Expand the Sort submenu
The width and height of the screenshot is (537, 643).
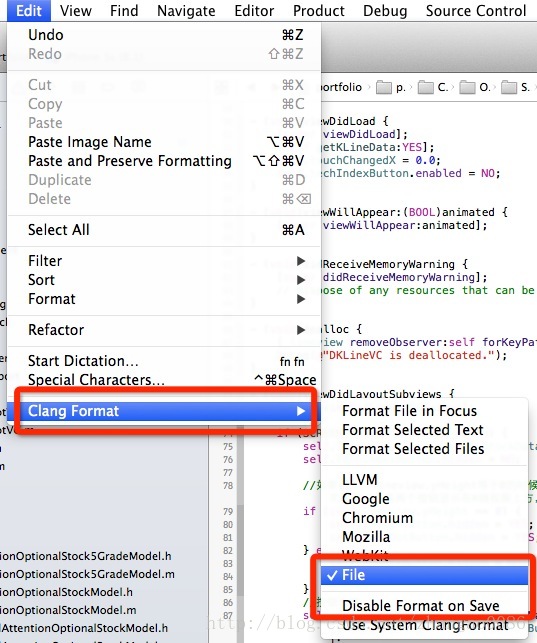coord(164,280)
